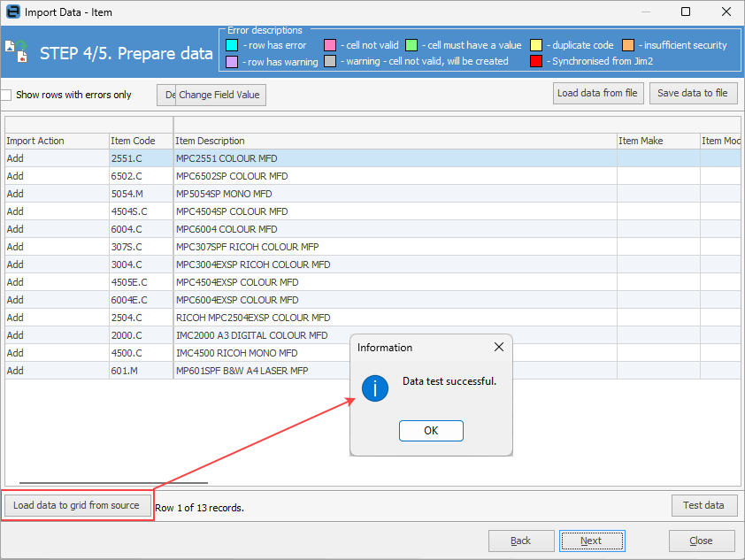Select item code cell 6502.C
This screenshot has height=560, width=745.
[x=141, y=176]
